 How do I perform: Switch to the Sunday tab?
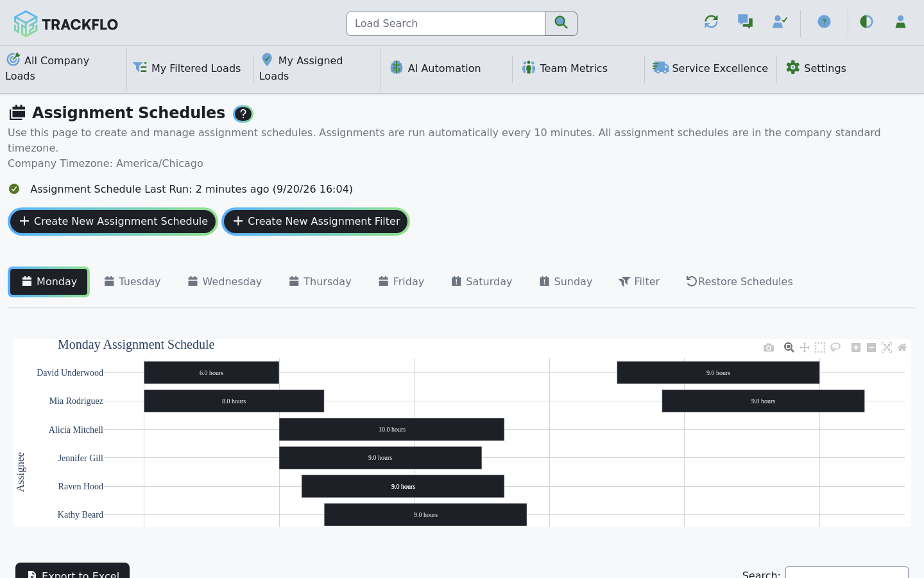point(566,282)
